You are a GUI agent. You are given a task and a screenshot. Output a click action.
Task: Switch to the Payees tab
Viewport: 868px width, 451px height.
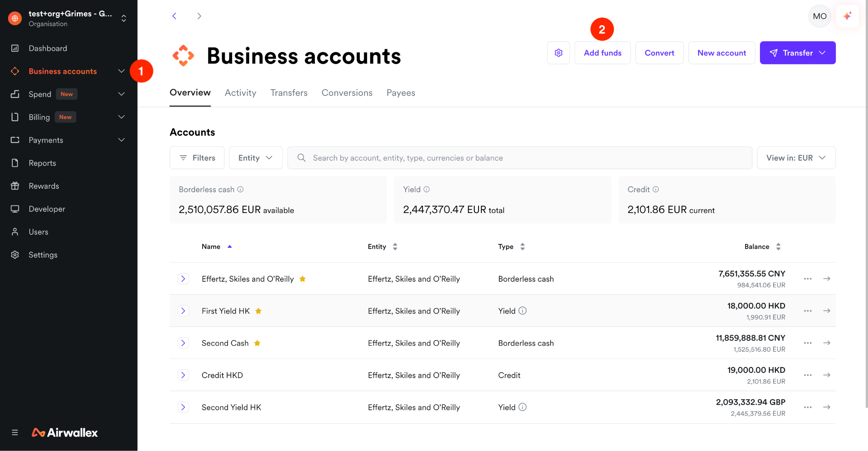401,92
